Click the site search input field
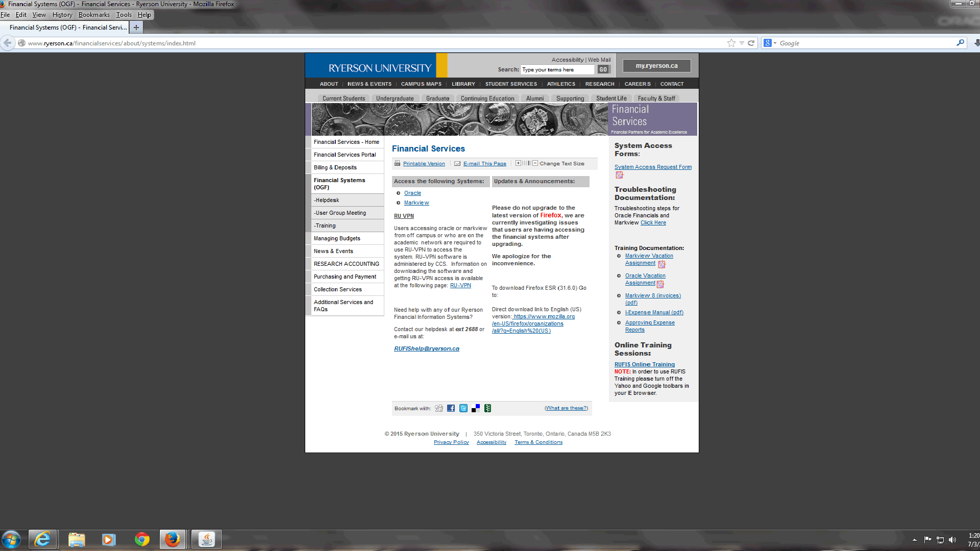The width and height of the screenshot is (980, 551). click(557, 70)
